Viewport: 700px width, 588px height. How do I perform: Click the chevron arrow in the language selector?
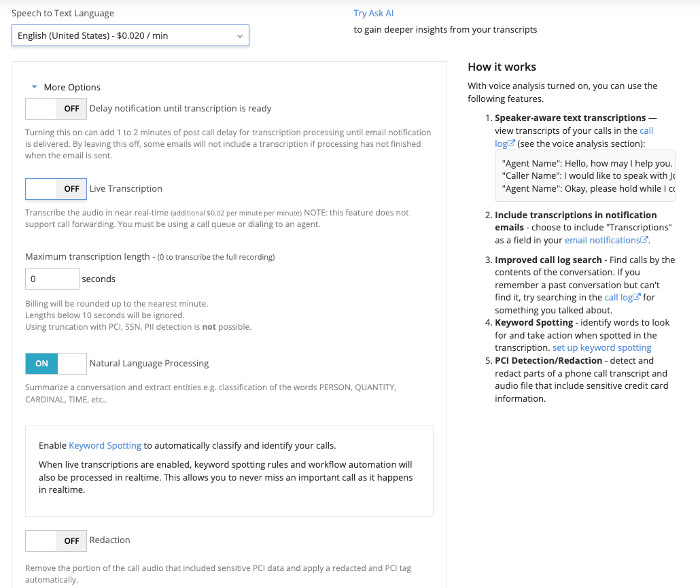coord(240,36)
